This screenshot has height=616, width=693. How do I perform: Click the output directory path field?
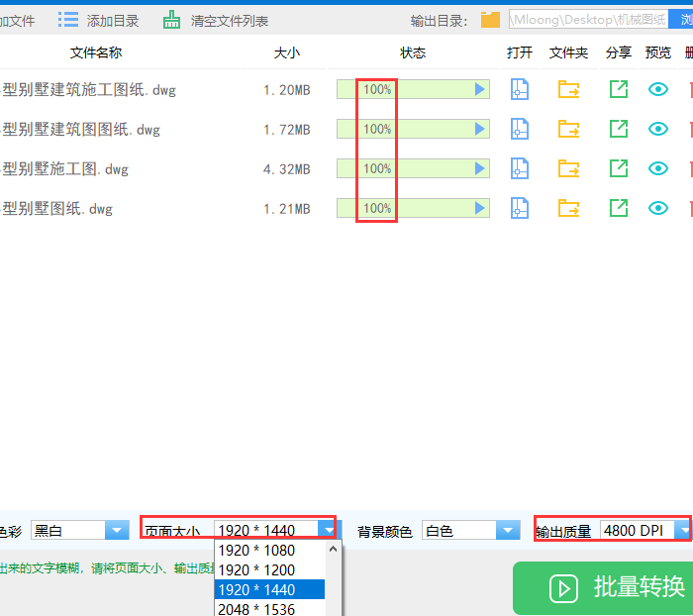(588, 20)
